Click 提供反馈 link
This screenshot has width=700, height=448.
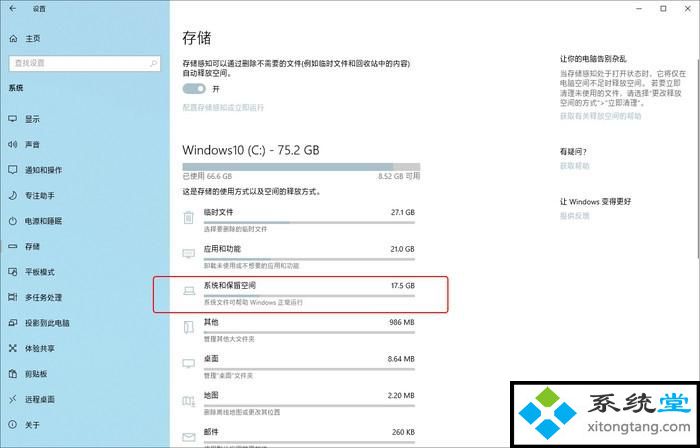pyautogui.click(x=575, y=216)
